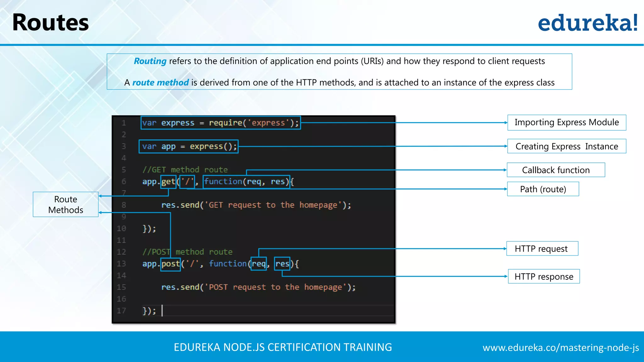The width and height of the screenshot is (644, 362).
Task: Click the post keyword in app.post
Action: point(170,264)
